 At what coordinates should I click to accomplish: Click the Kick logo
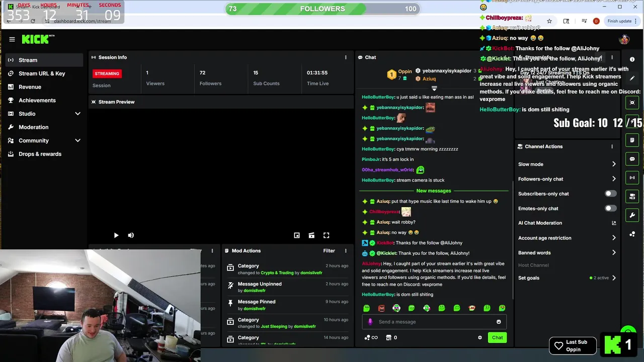click(37, 39)
